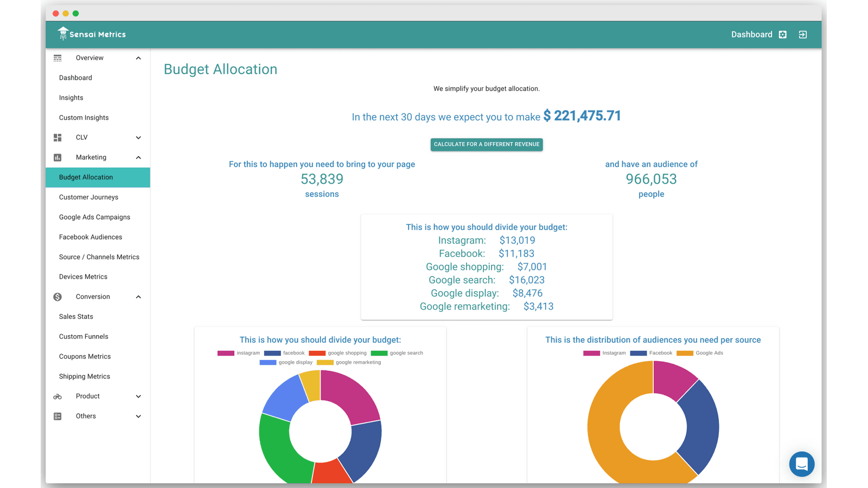The image size is (868, 488).
Task: Click the CLV grid icon
Action: point(58,137)
